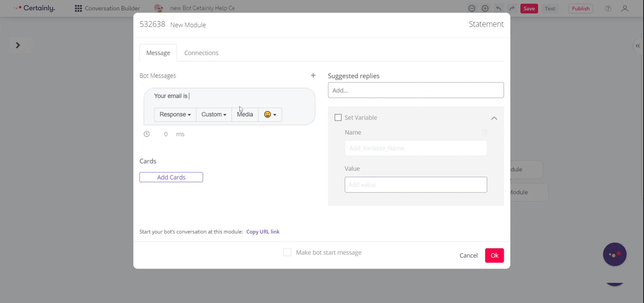Click the zoom in plus icon
Screen dimensions: 644x303
tap(485, 8)
